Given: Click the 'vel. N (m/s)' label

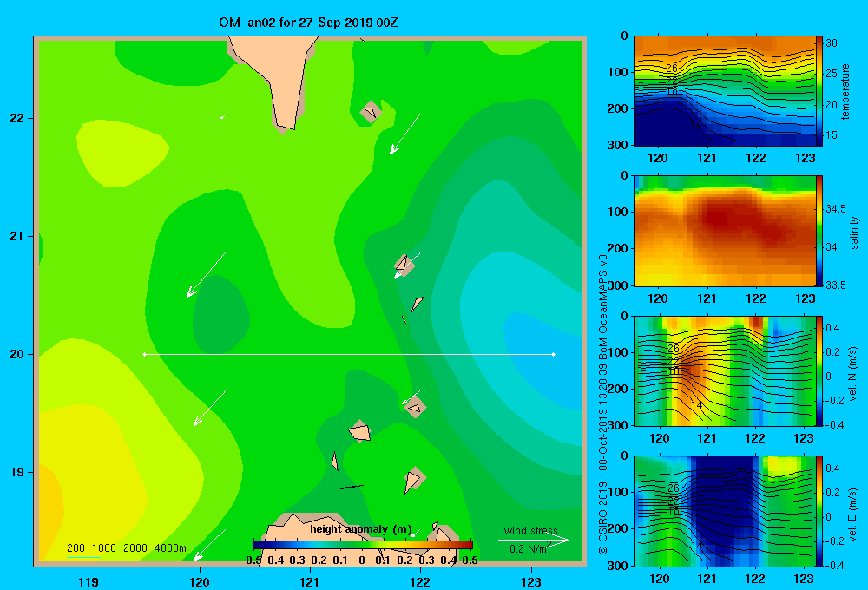Looking at the screenshot, I should [x=853, y=374].
